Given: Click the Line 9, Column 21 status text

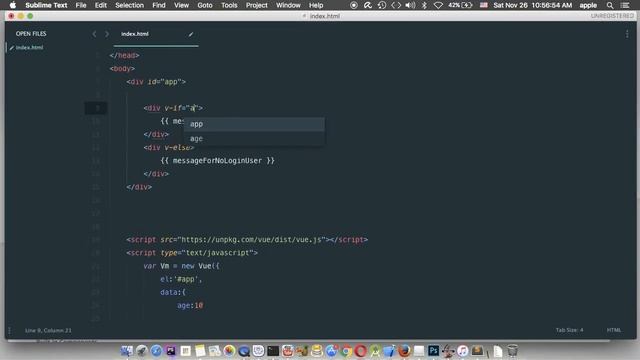Looking at the screenshot, I should pos(48,330).
